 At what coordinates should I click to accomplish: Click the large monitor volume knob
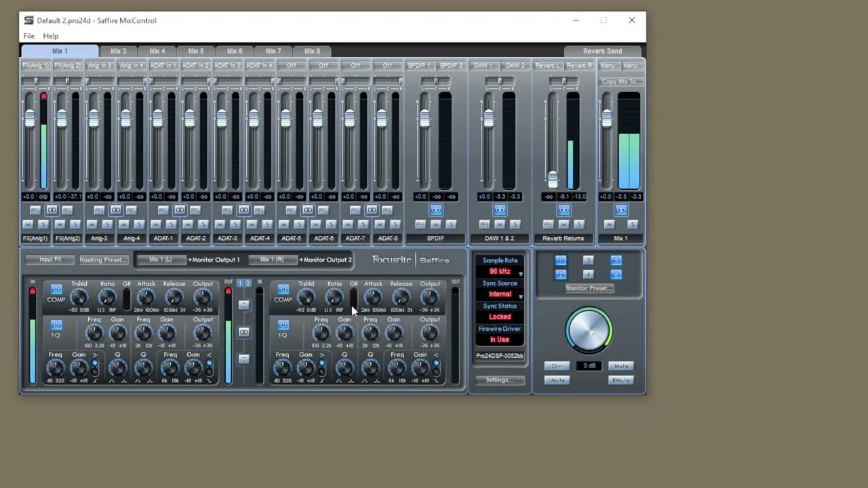(x=589, y=331)
